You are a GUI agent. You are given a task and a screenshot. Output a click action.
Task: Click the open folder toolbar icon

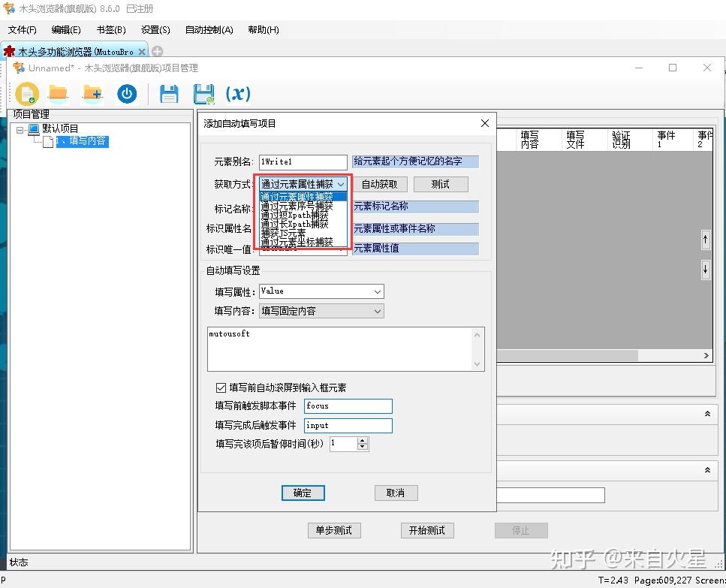click(58, 94)
